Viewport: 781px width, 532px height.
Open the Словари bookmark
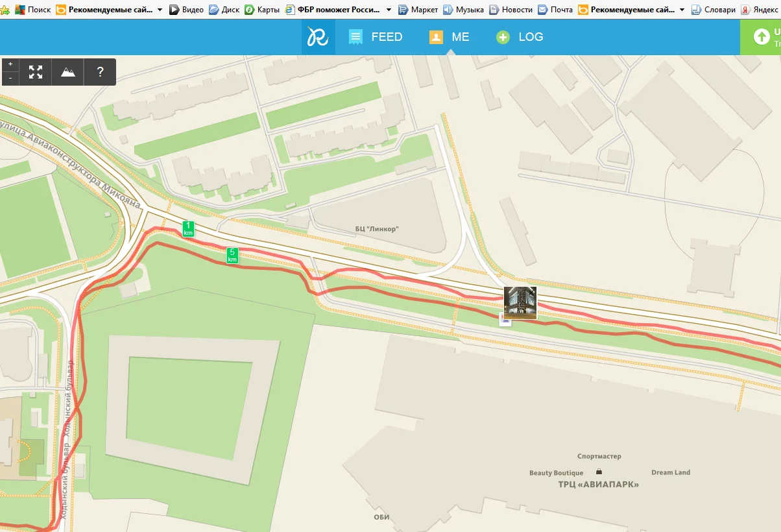pos(714,10)
